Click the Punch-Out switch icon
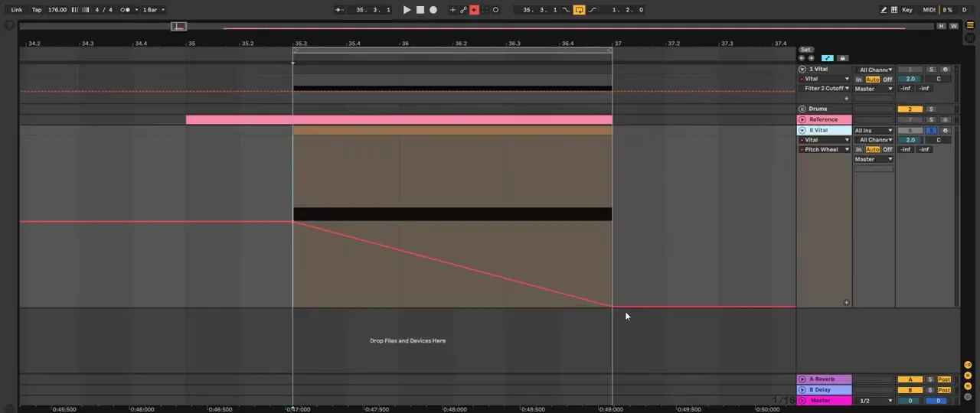 [x=593, y=10]
